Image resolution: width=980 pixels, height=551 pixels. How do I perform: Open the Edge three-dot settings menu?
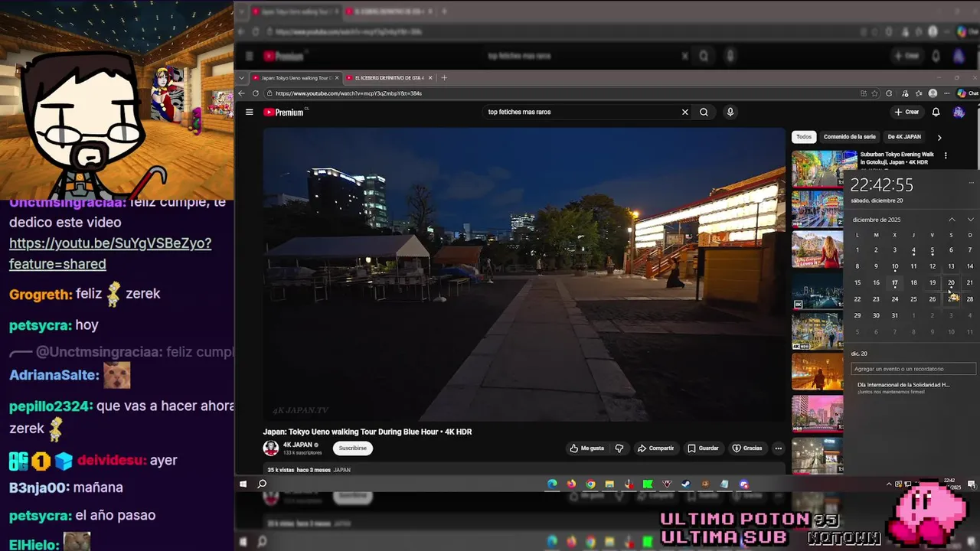947,93
